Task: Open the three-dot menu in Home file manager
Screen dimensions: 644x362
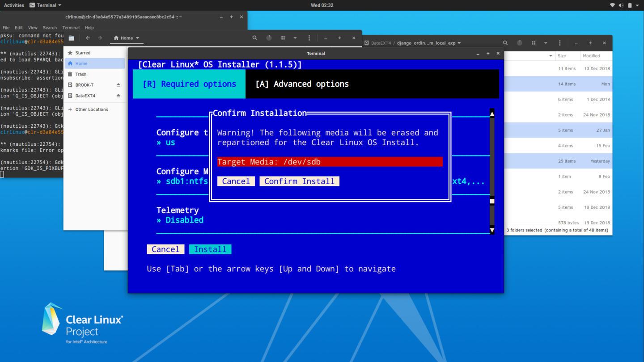Action: click(x=309, y=38)
